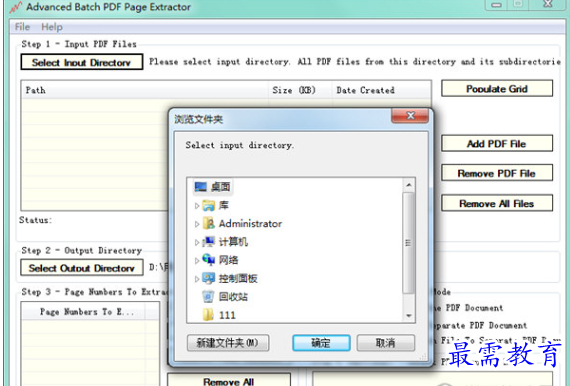Open the File menu
The image size is (570, 386).
tap(22, 27)
